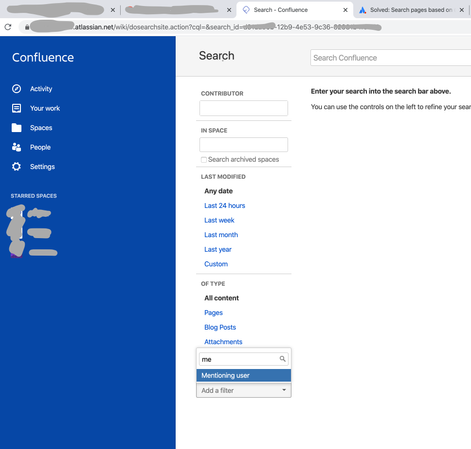Select Mentioning user filter option
Screen dimensions: 471x449
(244, 375)
